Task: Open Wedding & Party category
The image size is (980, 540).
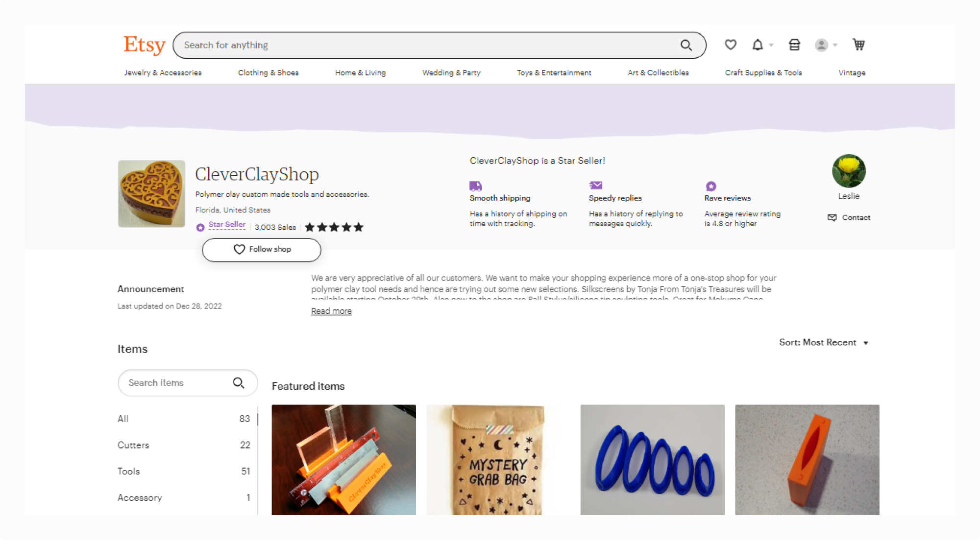Action: tap(451, 72)
